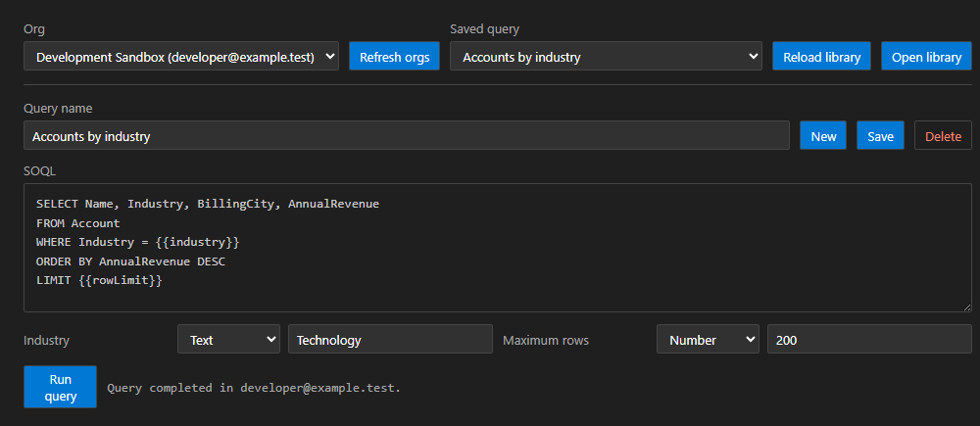The height and width of the screenshot is (426, 980).
Task: Click 'FROM Account' line in editor
Action: (78, 223)
